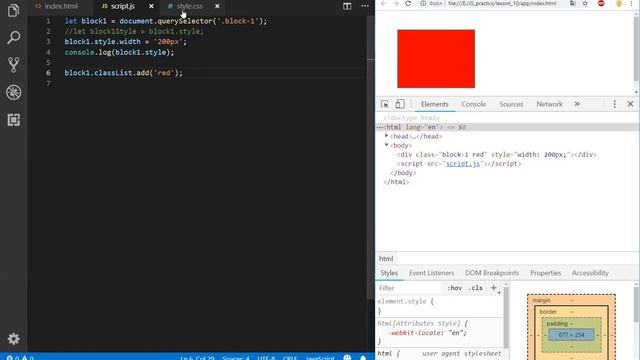
Task: Open the Event Listeners tab
Action: [x=431, y=273]
